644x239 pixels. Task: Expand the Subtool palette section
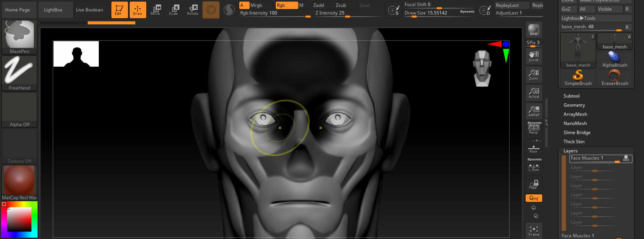pyautogui.click(x=571, y=96)
